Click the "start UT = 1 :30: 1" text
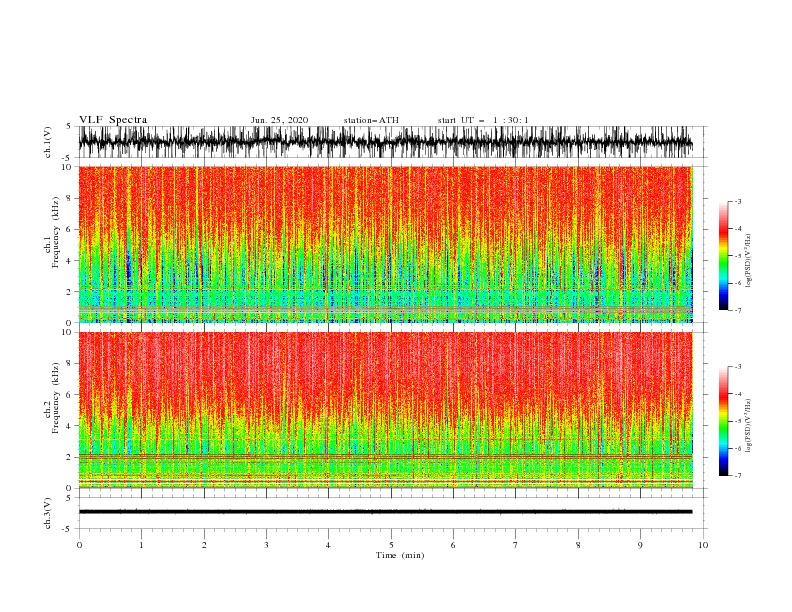 tap(483, 120)
